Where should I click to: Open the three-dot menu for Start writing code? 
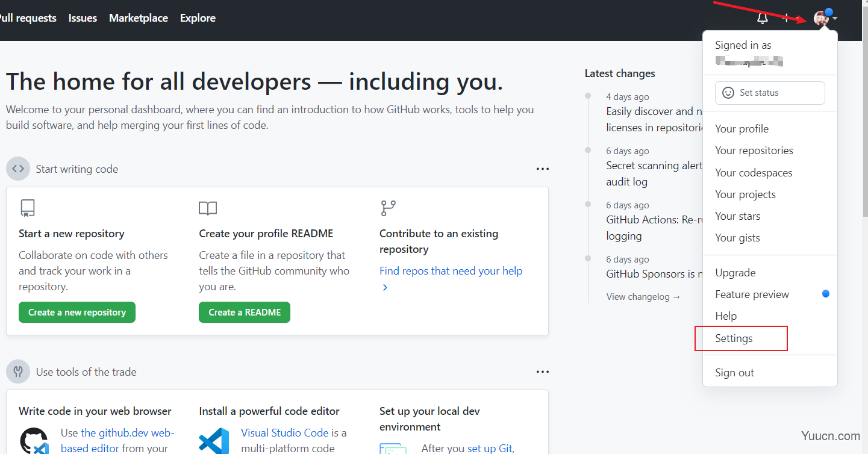(x=543, y=169)
